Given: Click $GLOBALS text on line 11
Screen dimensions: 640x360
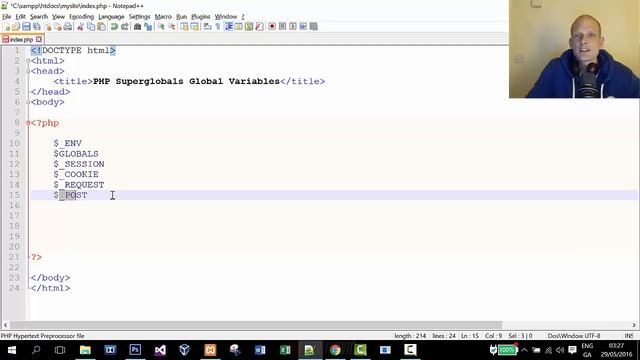Looking at the screenshot, I should pyautogui.click(x=76, y=154).
